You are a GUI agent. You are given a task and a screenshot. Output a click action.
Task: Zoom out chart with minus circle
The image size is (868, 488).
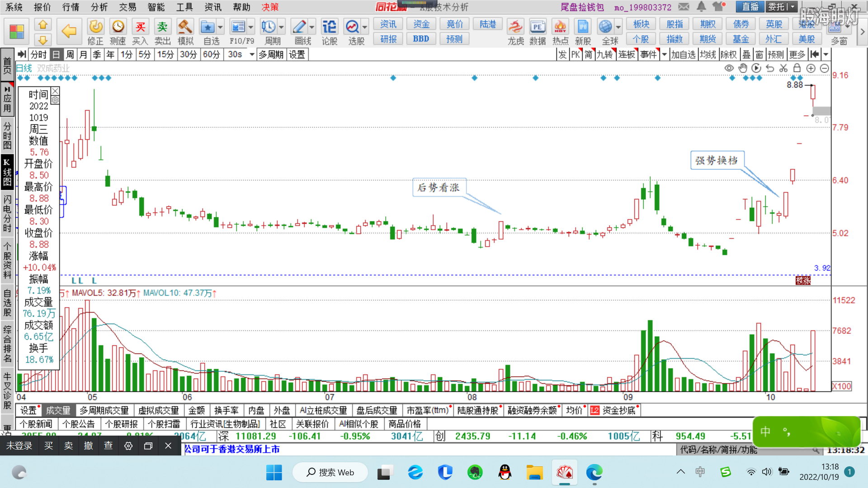point(825,68)
